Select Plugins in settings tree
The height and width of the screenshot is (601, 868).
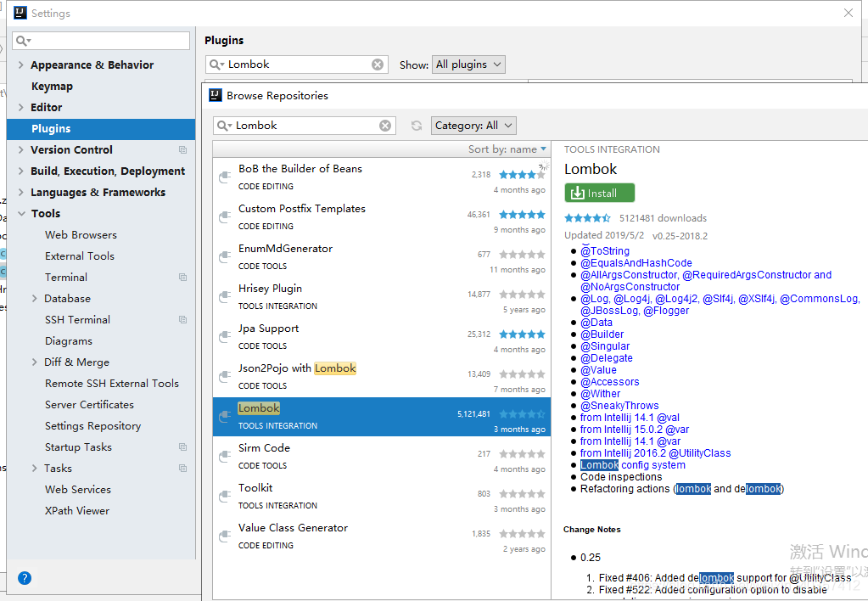[x=101, y=129]
